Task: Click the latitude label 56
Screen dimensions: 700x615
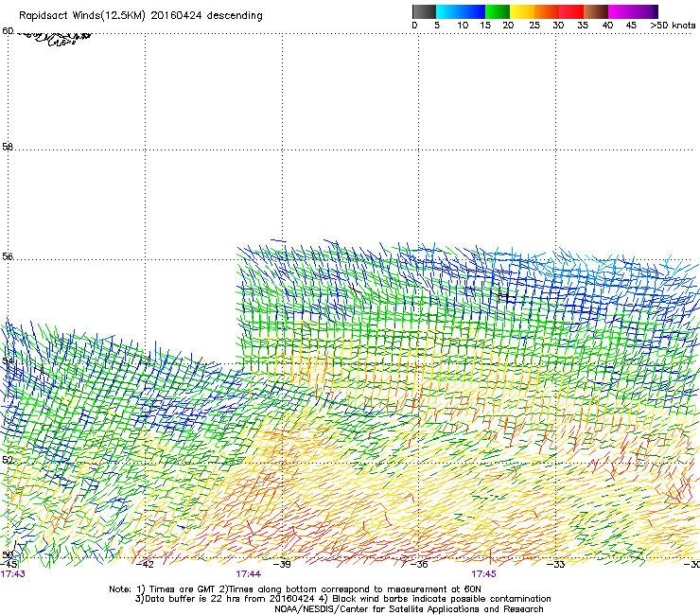Action: 8,256
